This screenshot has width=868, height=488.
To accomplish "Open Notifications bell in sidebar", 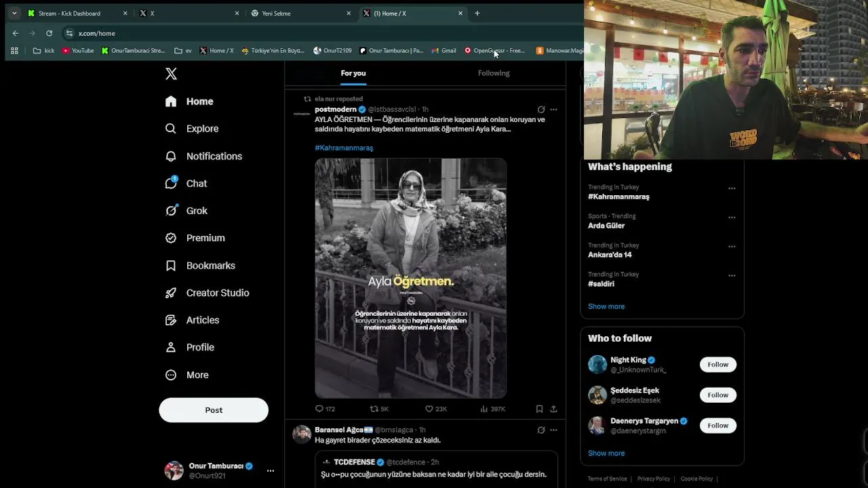I will (x=171, y=156).
